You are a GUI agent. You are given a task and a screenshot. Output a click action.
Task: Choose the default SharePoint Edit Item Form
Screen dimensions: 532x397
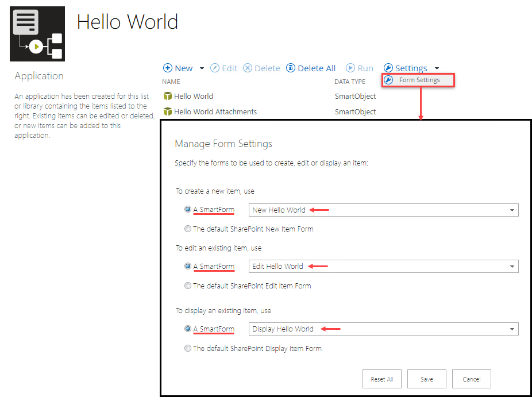(x=188, y=286)
